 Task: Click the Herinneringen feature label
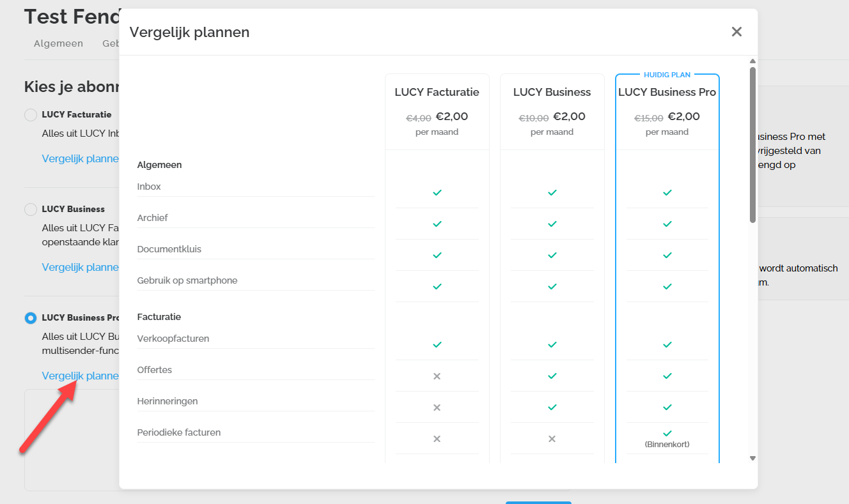click(x=167, y=401)
